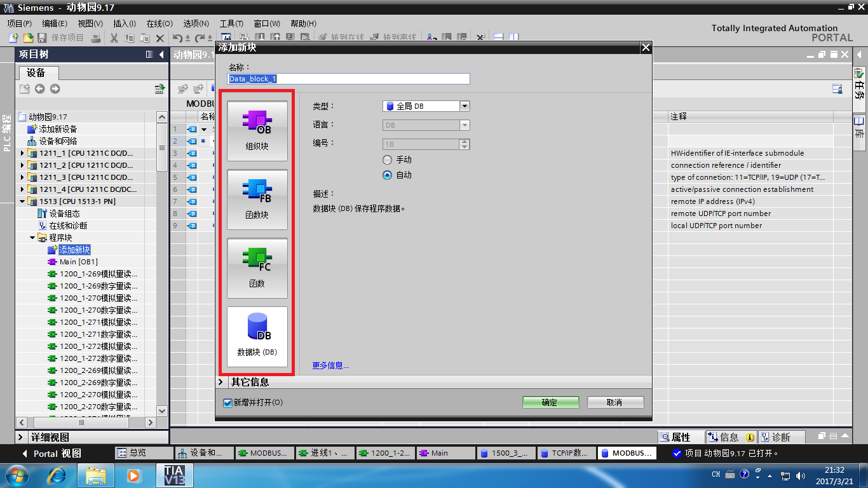Click the save project icon in toolbar

43,38
